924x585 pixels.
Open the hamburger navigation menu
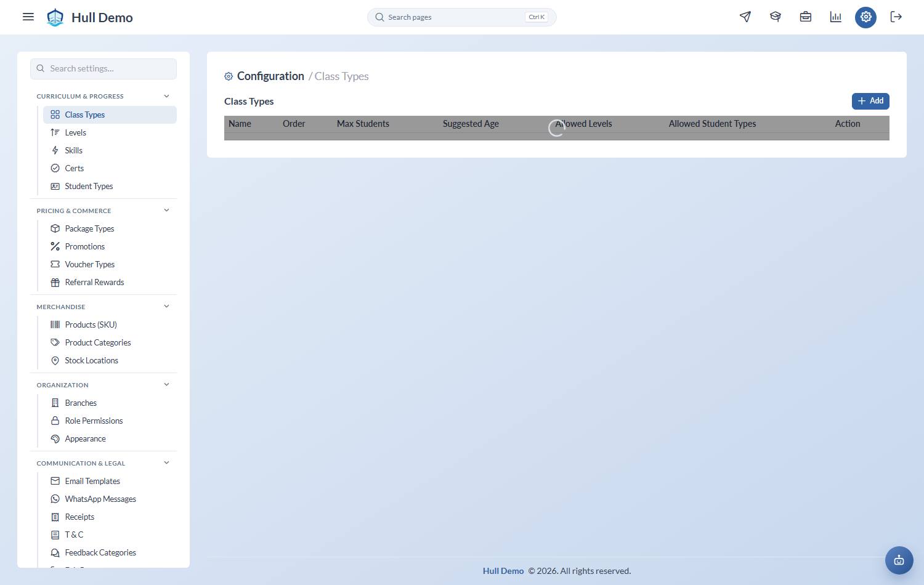click(28, 17)
